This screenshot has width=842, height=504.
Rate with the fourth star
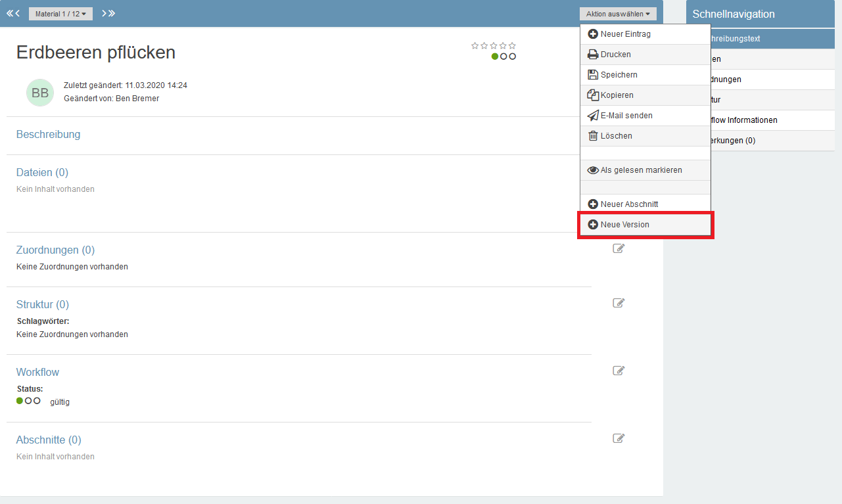coord(503,45)
